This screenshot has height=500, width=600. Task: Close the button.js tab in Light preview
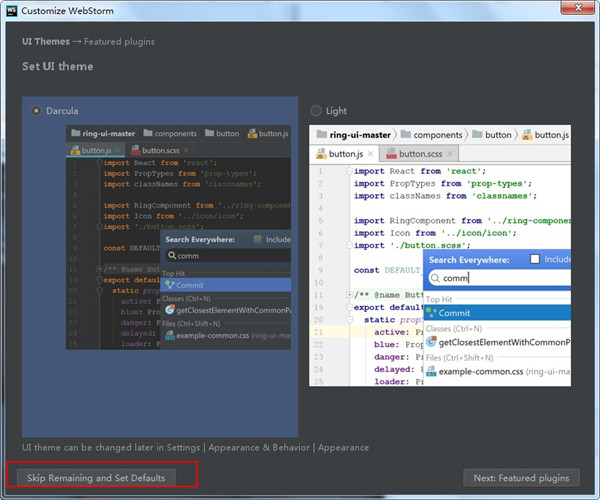(x=370, y=154)
